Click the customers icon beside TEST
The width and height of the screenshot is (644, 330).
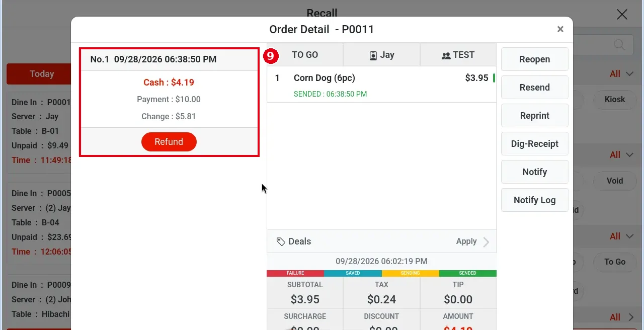[446, 56]
